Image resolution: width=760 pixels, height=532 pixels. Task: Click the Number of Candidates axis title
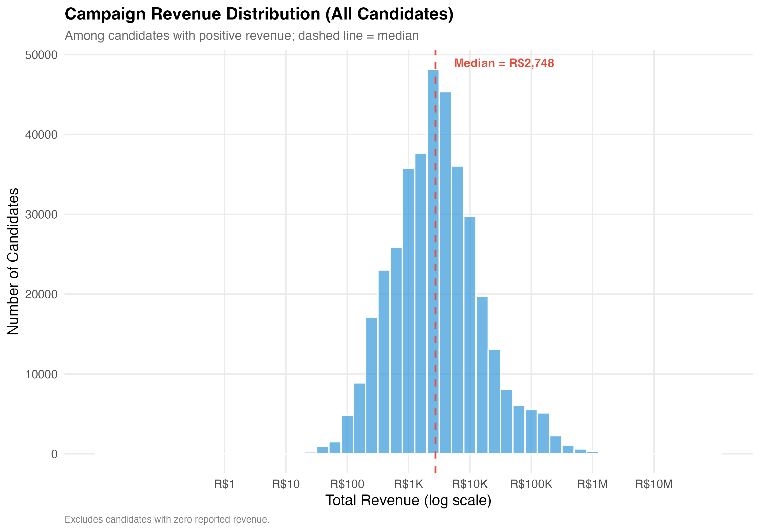pyautogui.click(x=13, y=261)
